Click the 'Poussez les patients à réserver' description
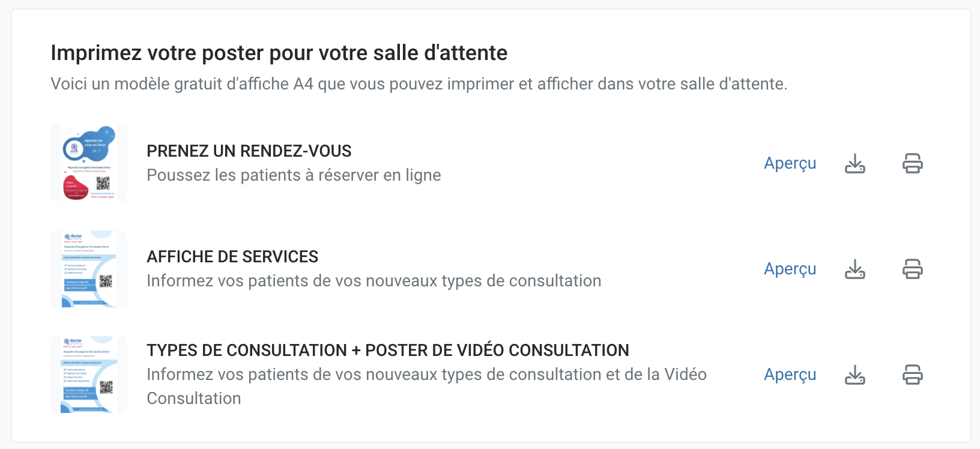Screen dimensions: 980x449 (x=294, y=175)
